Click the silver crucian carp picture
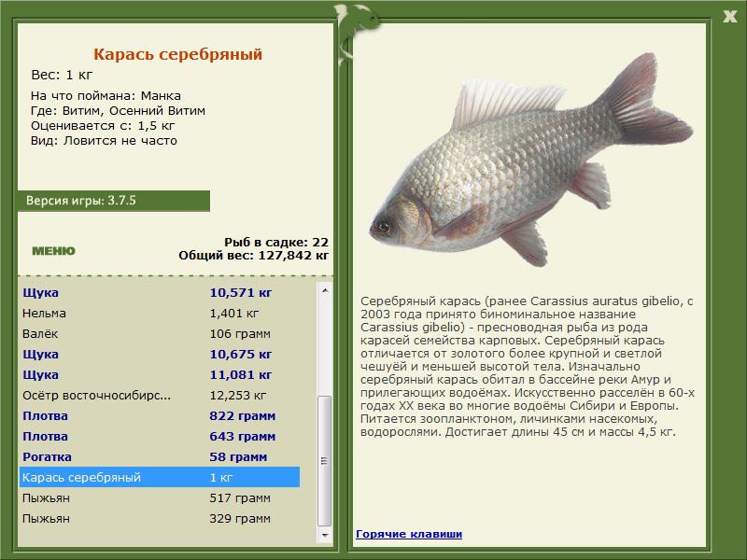This screenshot has width=747, height=560. click(530, 160)
